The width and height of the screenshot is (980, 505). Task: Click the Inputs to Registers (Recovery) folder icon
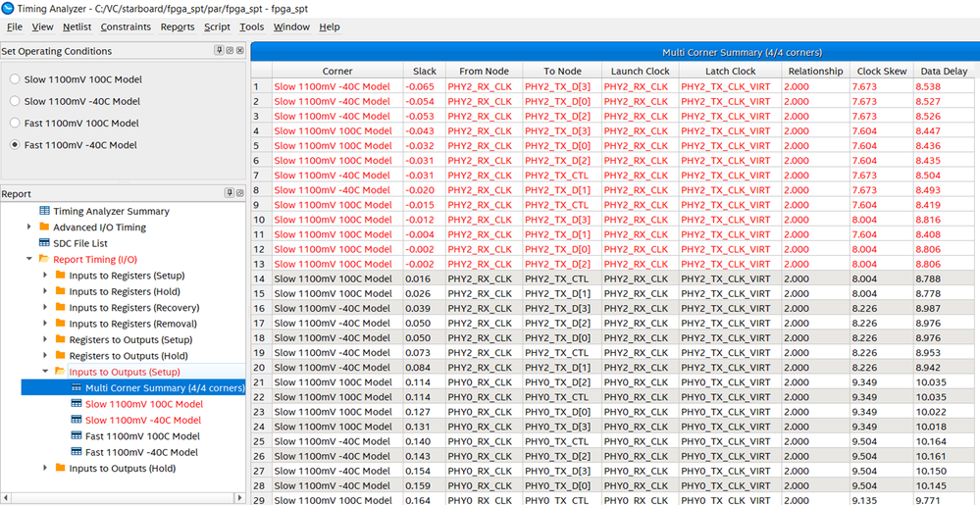pyautogui.click(x=61, y=308)
